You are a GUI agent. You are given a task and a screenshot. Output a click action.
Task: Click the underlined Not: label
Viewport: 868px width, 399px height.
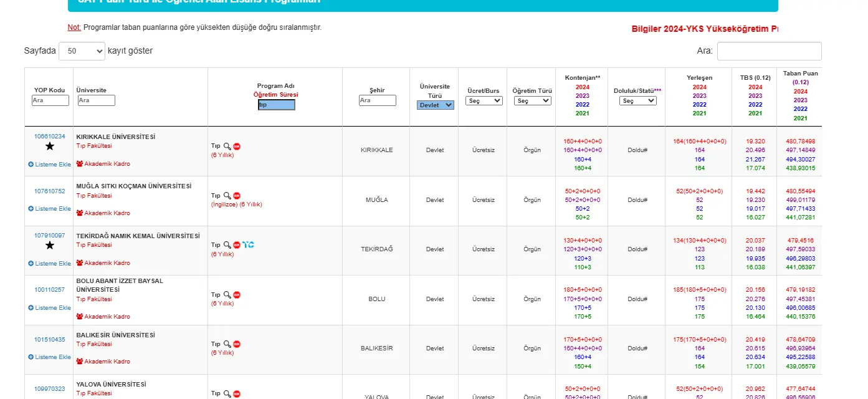coord(74,27)
